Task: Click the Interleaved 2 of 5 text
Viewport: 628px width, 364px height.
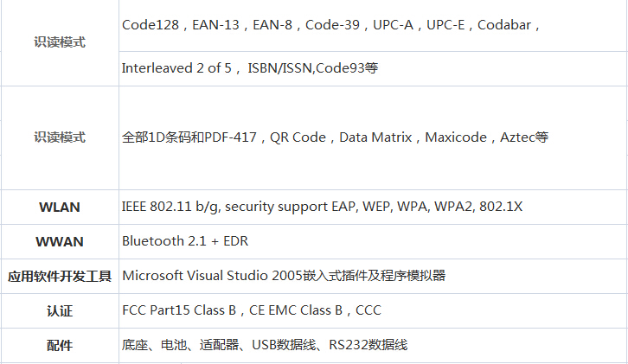Action: (176, 68)
